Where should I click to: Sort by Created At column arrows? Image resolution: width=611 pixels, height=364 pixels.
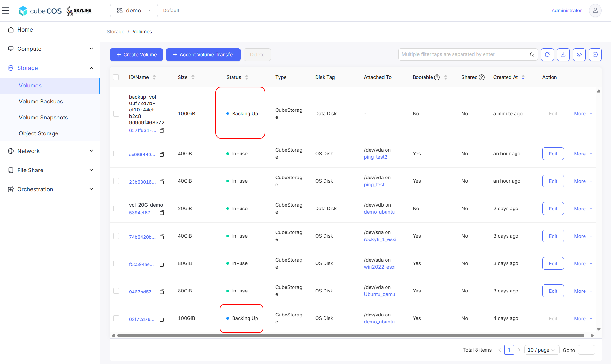pyautogui.click(x=523, y=77)
